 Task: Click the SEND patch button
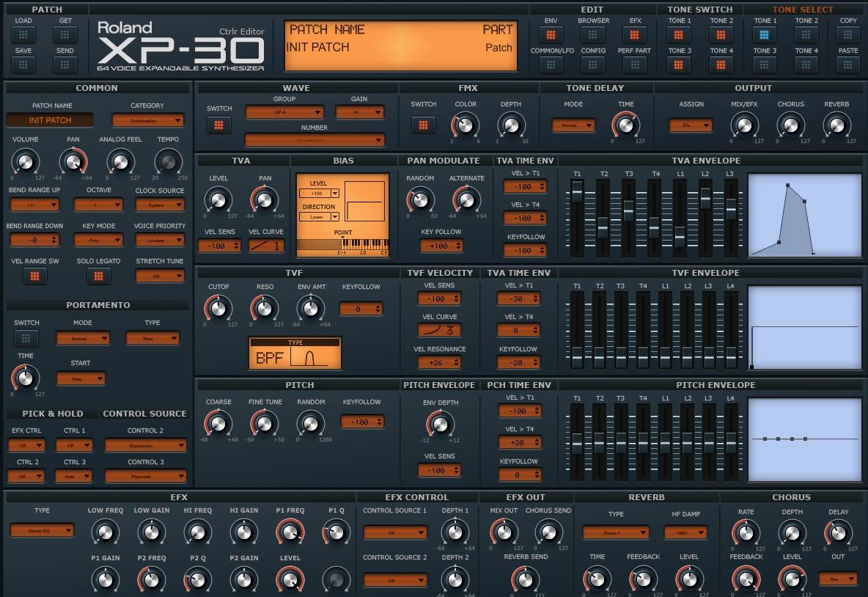(65, 65)
